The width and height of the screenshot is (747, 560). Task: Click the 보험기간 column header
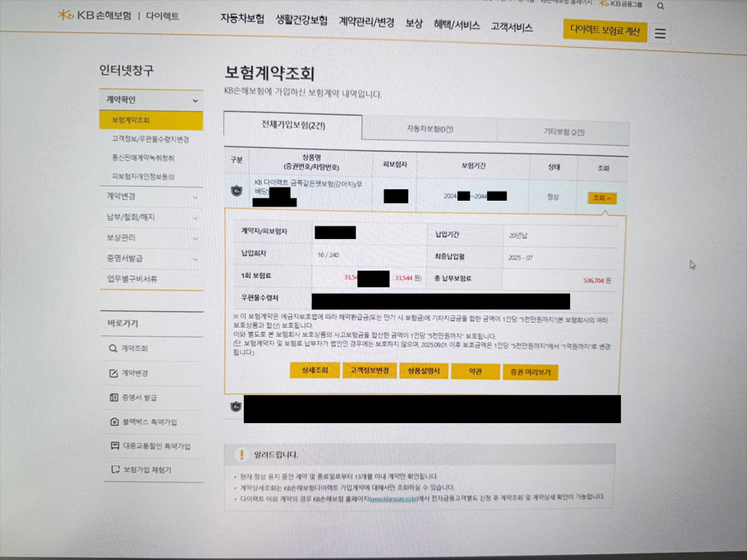pos(474,166)
